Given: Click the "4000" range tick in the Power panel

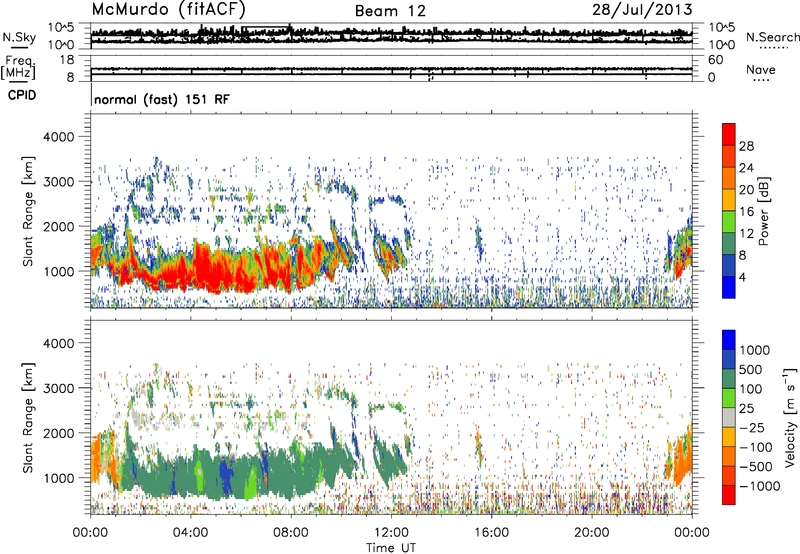Looking at the screenshot, I should 58,137.
